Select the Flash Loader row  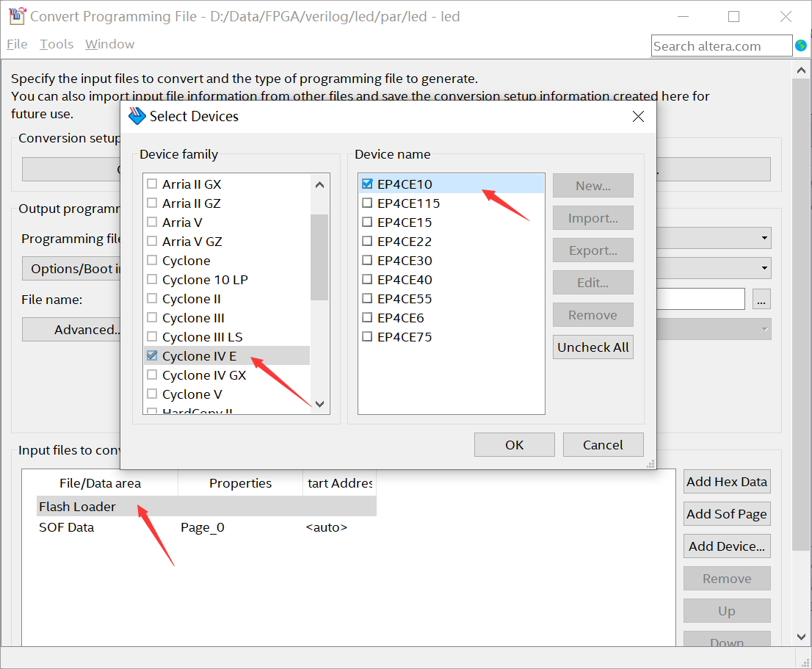coord(206,507)
